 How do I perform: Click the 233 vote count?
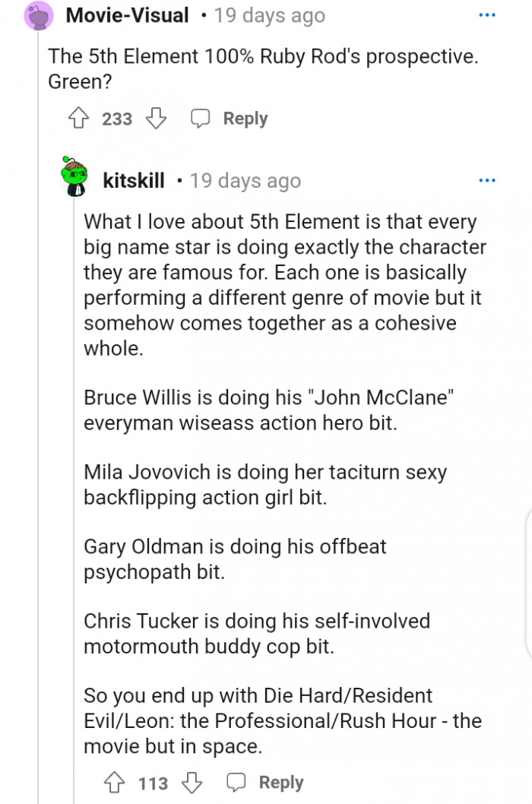117,119
